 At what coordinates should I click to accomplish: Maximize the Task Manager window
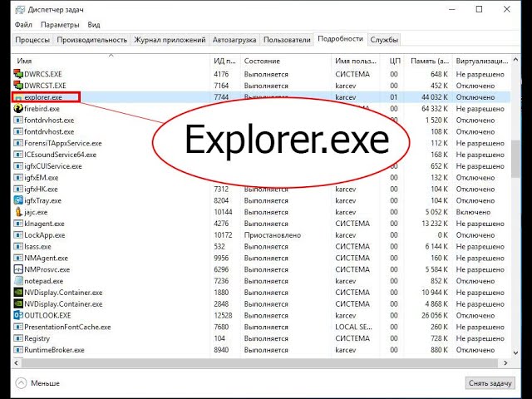[x=479, y=9]
